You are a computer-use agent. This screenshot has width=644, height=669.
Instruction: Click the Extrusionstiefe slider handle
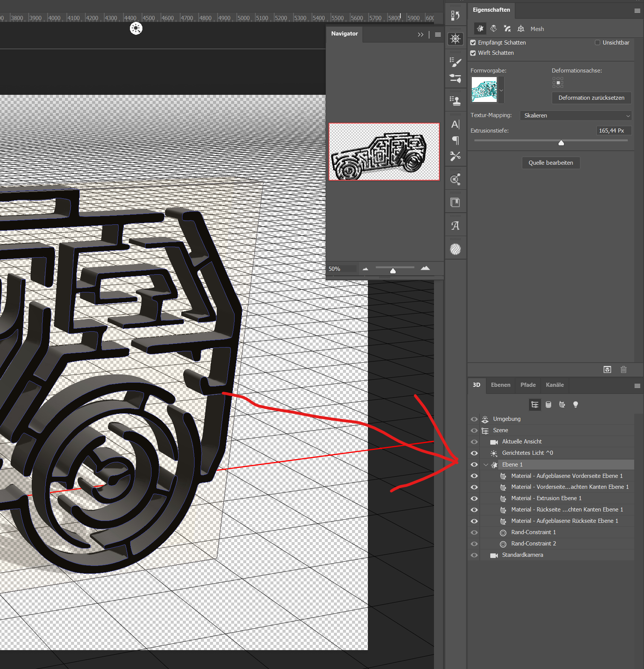point(561,143)
